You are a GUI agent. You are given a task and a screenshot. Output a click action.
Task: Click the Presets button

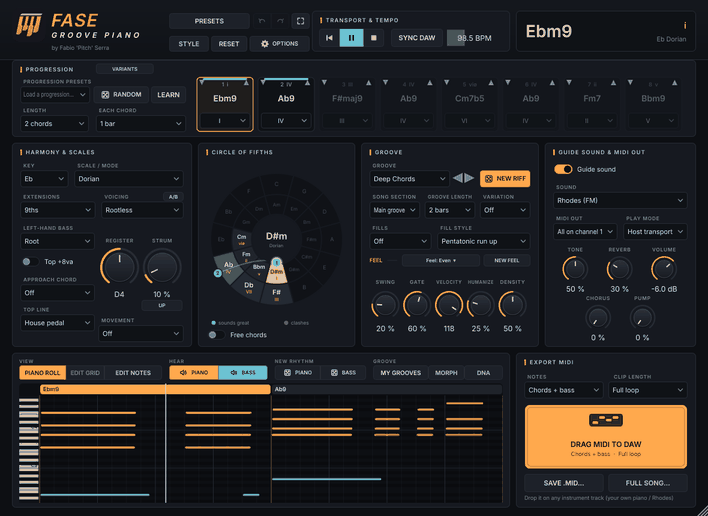(x=209, y=21)
